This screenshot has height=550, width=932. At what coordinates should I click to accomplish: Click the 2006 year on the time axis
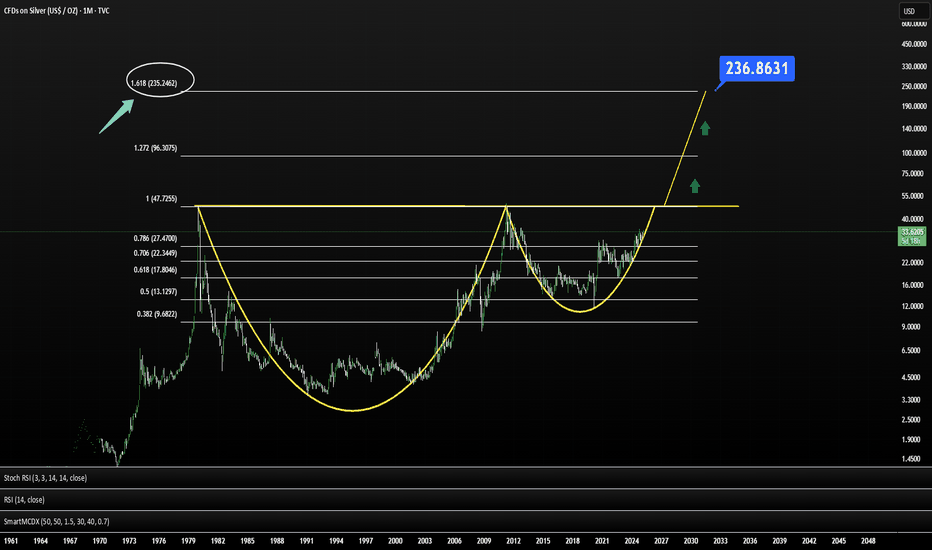(x=455, y=541)
